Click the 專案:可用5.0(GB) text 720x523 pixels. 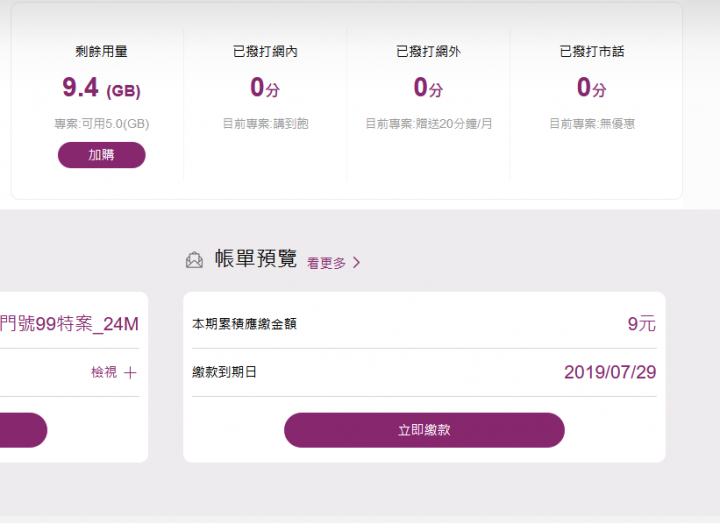tap(101, 124)
